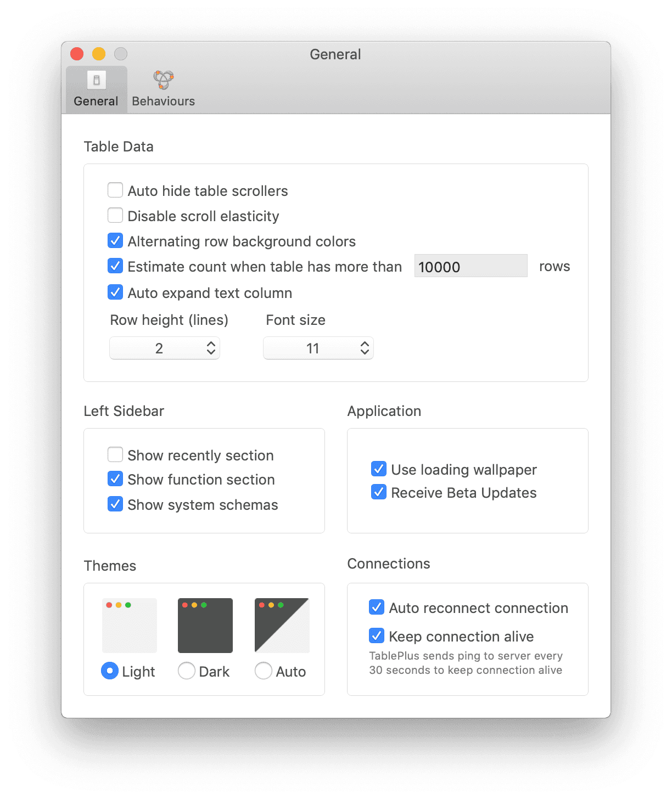Toggle Auto expand text column
This screenshot has width=672, height=799.
(x=115, y=292)
